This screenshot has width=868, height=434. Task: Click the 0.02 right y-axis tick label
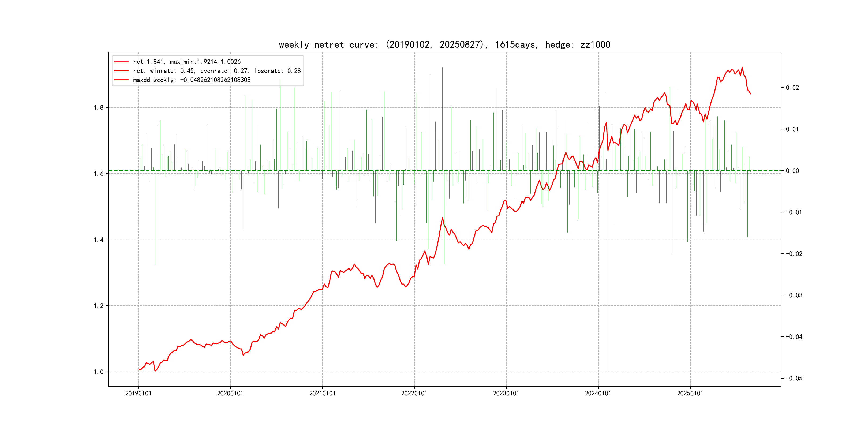click(x=792, y=88)
